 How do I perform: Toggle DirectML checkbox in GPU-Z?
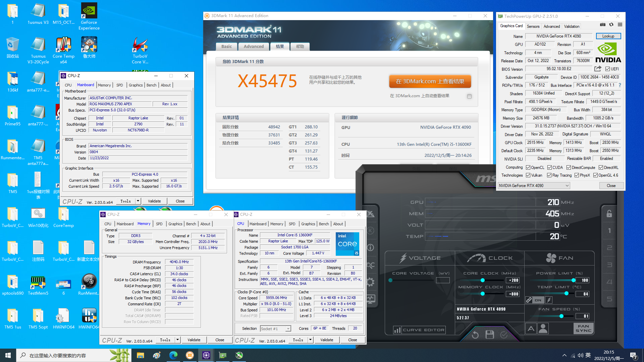pos(601,168)
